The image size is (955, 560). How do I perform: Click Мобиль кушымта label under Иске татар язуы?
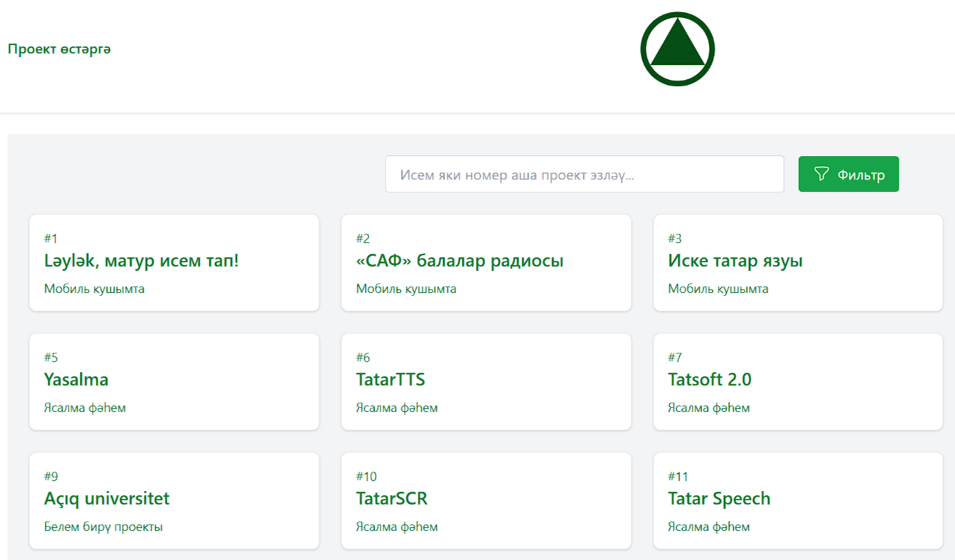tap(718, 289)
